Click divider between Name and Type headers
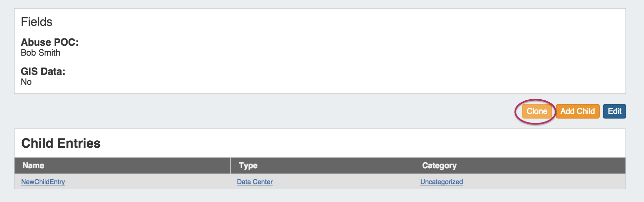 pyautogui.click(x=231, y=166)
